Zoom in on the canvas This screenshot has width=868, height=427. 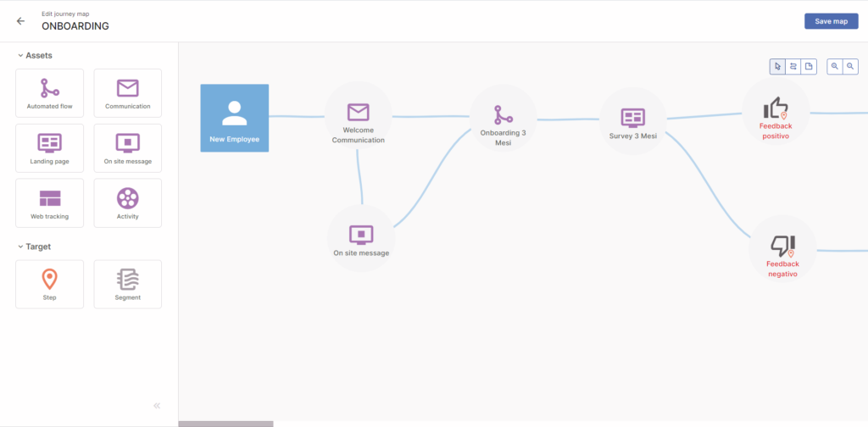tap(835, 66)
